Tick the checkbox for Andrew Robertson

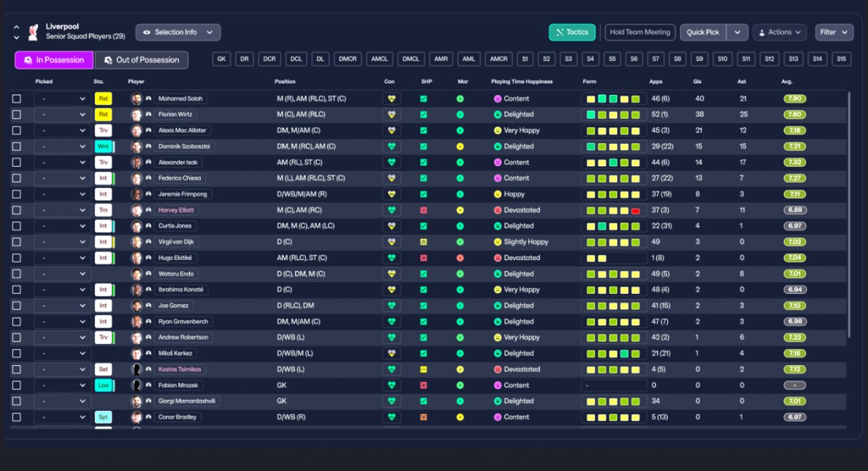[16, 337]
